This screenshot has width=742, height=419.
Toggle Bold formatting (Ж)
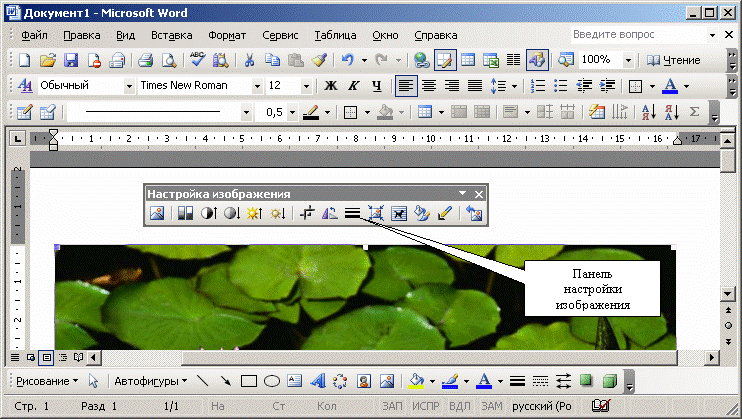click(x=327, y=86)
